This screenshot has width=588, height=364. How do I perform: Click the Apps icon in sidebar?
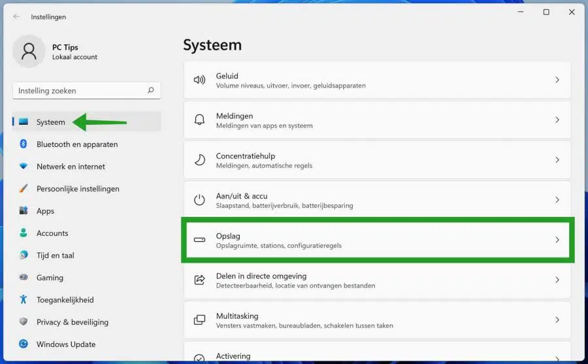pos(24,210)
